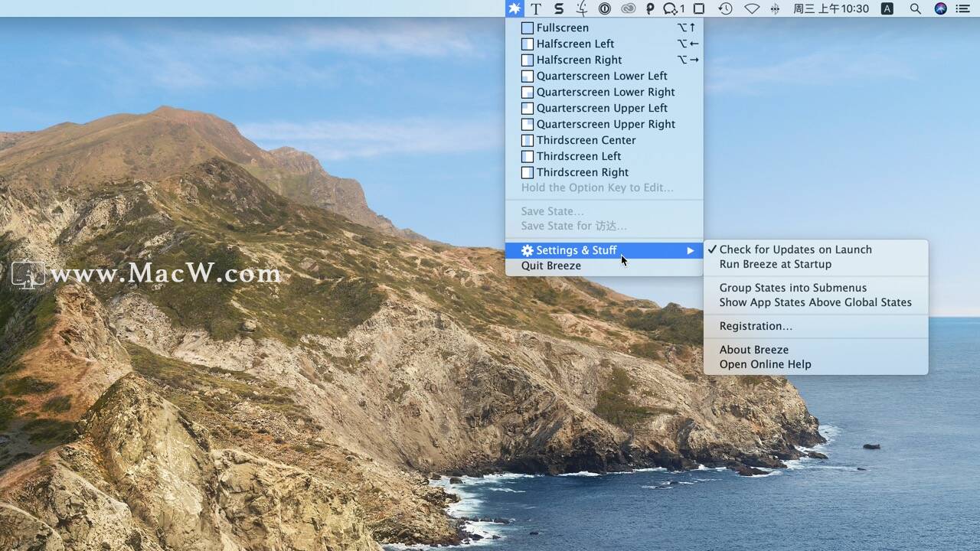Viewport: 980px width, 551px height.
Task: Click Open Online Help
Action: click(x=815, y=364)
